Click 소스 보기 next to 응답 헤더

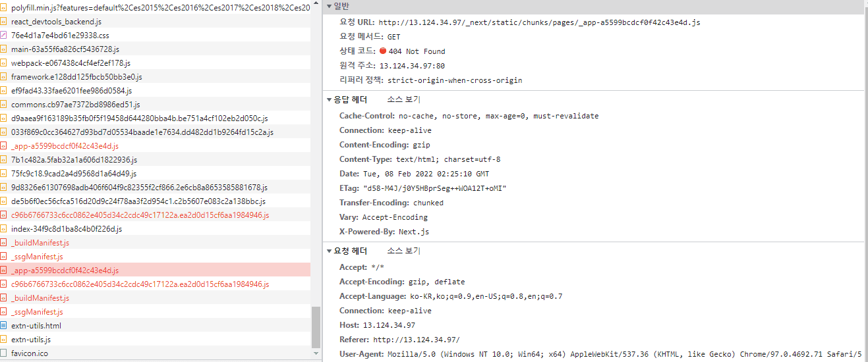tap(403, 100)
